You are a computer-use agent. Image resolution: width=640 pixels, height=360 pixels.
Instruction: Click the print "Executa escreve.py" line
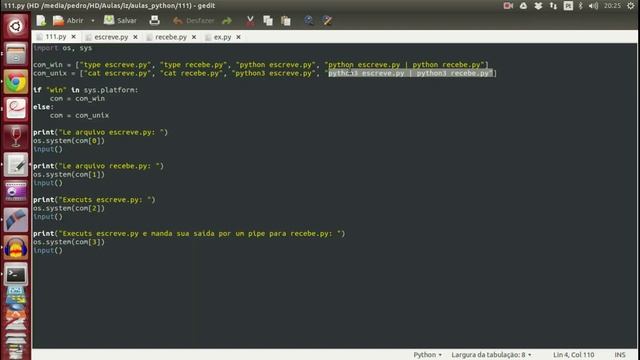pyautogui.click(x=94, y=200)
